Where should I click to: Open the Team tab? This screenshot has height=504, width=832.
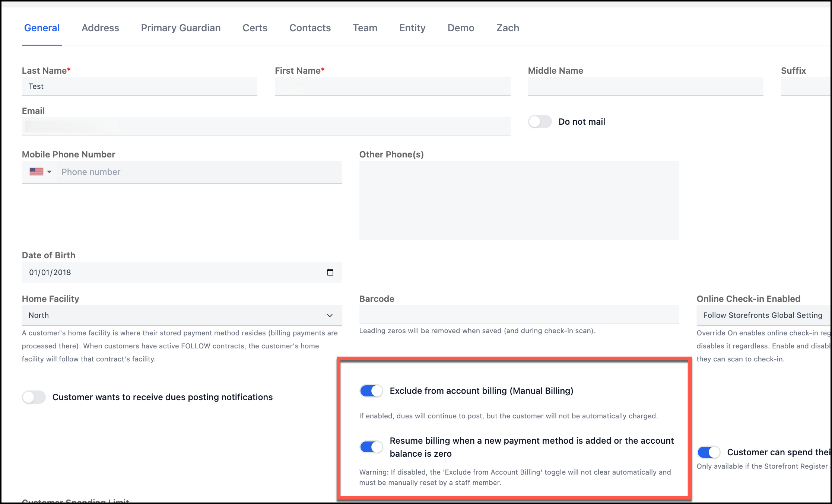pyautogui.click(x=365, y=28)
